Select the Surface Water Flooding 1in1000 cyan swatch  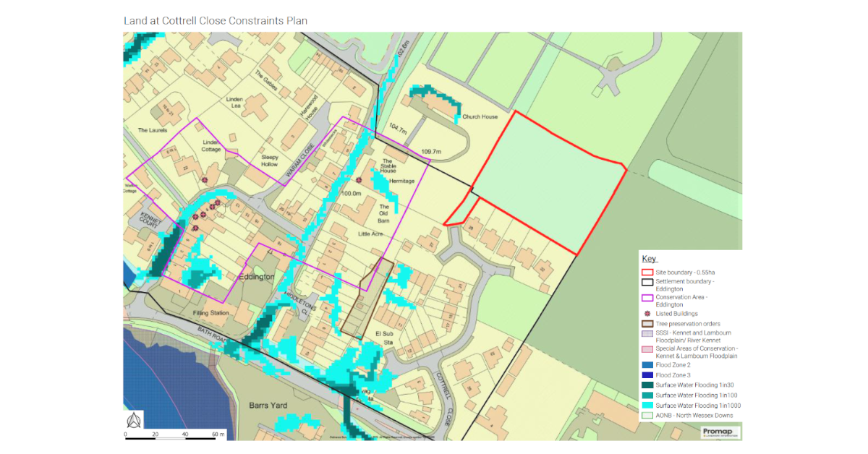click(647, 406)
